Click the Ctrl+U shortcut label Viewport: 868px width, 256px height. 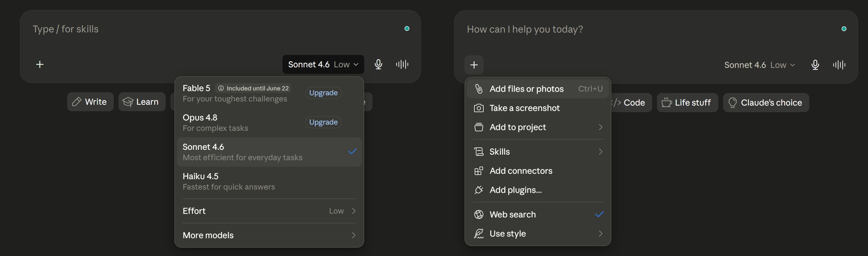pos(590,89)
